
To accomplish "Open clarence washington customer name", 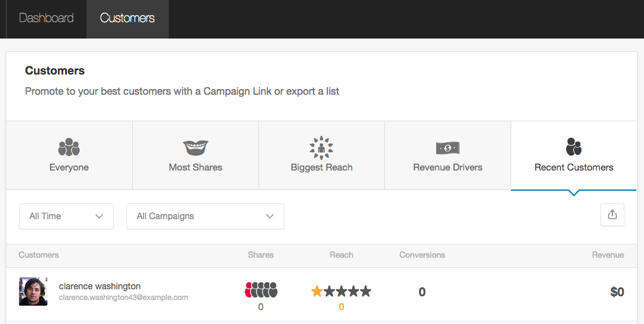I will (x=100, y=286).
